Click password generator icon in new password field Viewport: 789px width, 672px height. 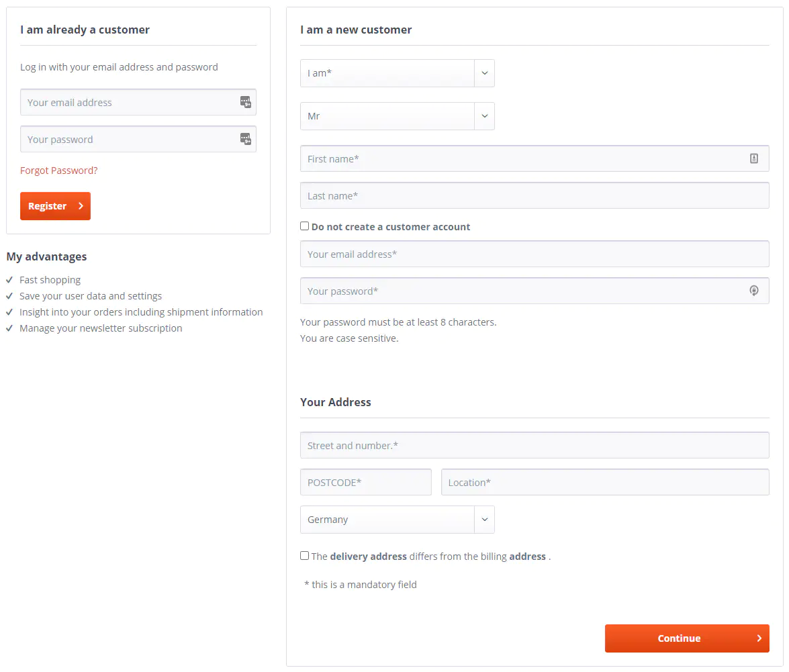point(753,291)
